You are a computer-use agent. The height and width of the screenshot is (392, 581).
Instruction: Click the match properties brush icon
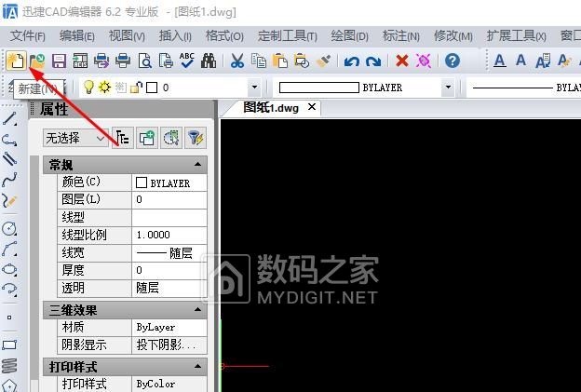tap(323, 61)
